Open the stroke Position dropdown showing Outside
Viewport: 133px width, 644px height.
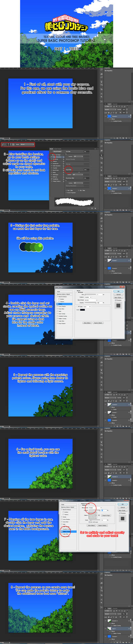[x=87, y=297]
